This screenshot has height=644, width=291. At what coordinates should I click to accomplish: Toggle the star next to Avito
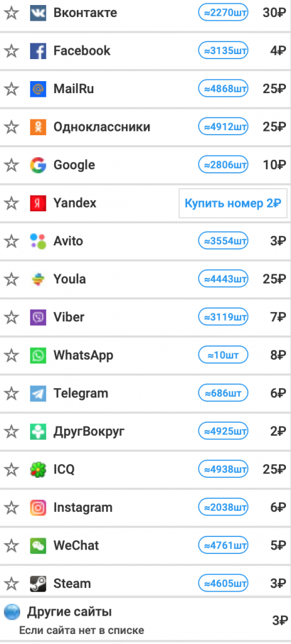[11, 241]
